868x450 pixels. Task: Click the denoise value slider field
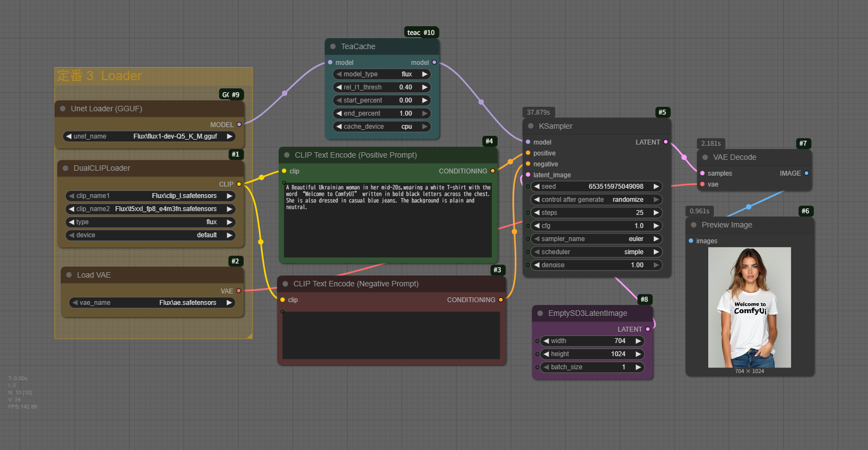(x=596, y=265)
